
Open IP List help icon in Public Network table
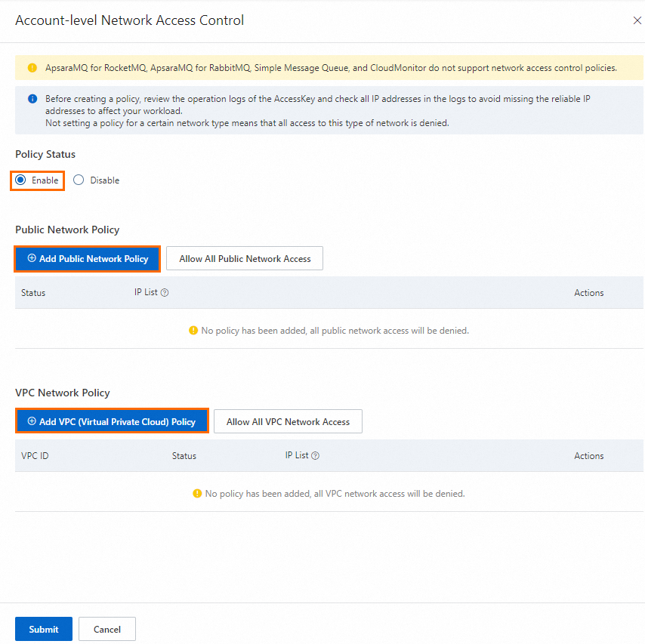(165, 293)
